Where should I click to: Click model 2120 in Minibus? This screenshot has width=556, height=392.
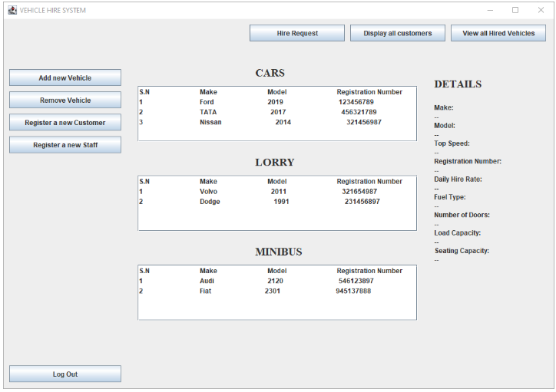[275, 281]
